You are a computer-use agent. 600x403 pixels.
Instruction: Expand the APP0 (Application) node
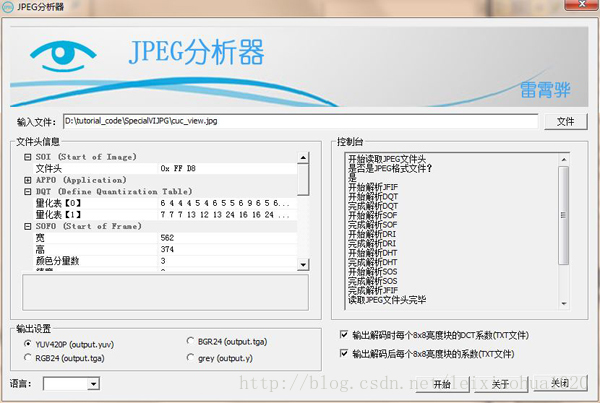28,180
